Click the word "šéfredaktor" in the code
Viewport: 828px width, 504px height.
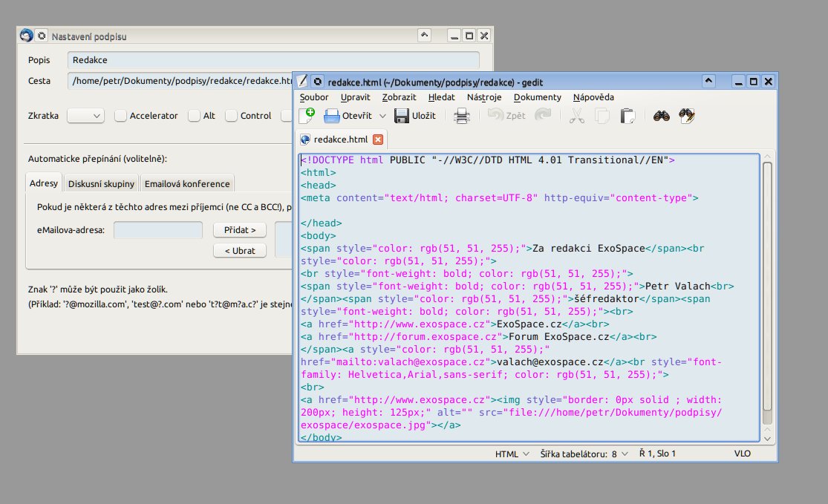click(606, 299)
